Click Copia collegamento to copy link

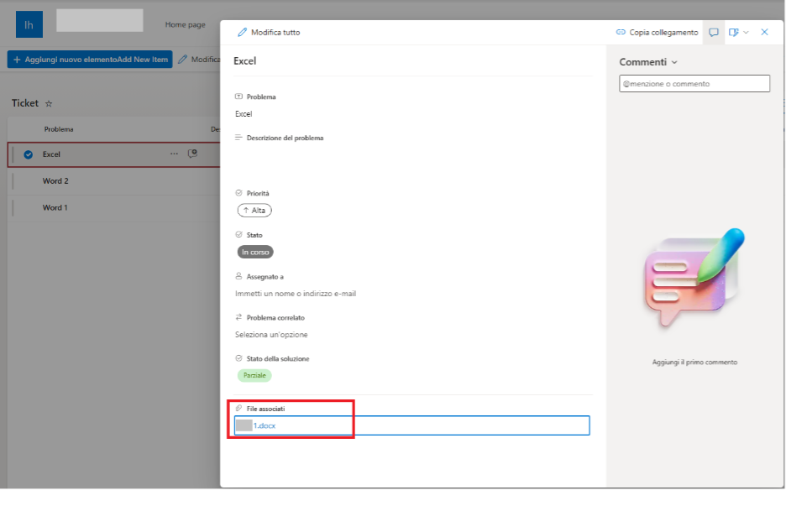[x=658, y=32]
